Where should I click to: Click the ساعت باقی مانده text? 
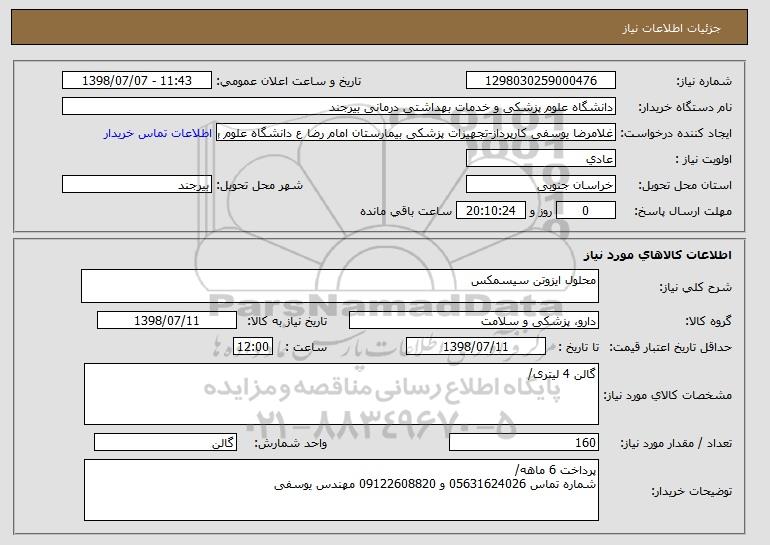point(406,211)
